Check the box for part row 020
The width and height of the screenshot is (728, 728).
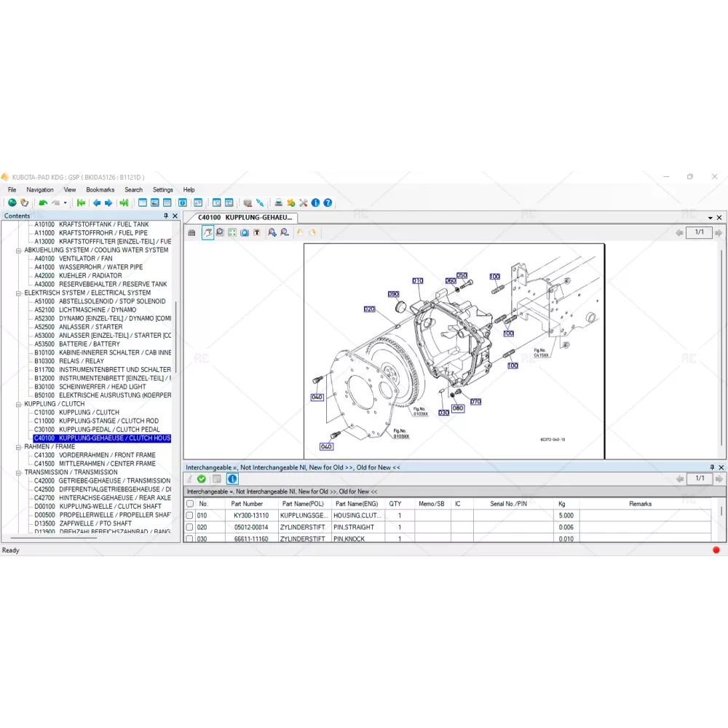coord(190,527)
